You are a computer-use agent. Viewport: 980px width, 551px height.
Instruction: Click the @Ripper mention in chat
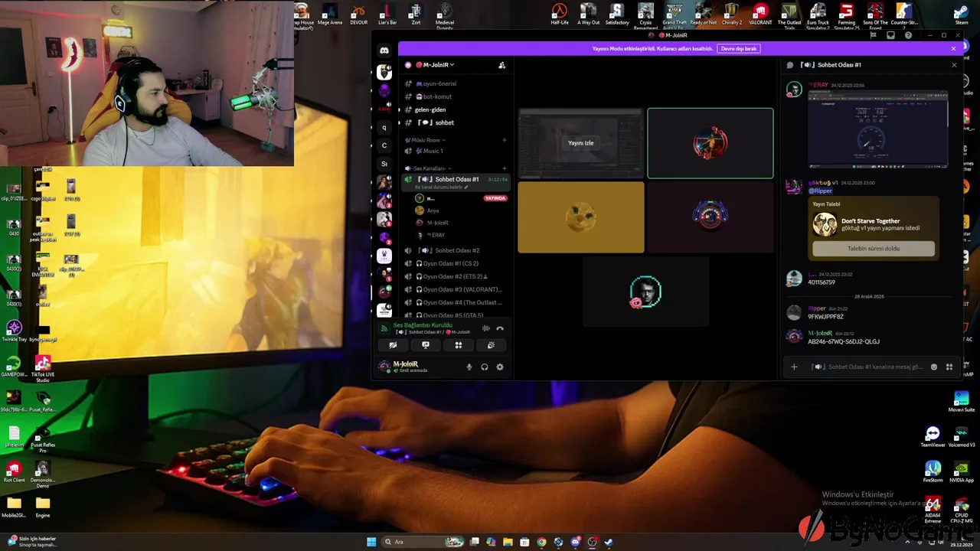point(820,191)
